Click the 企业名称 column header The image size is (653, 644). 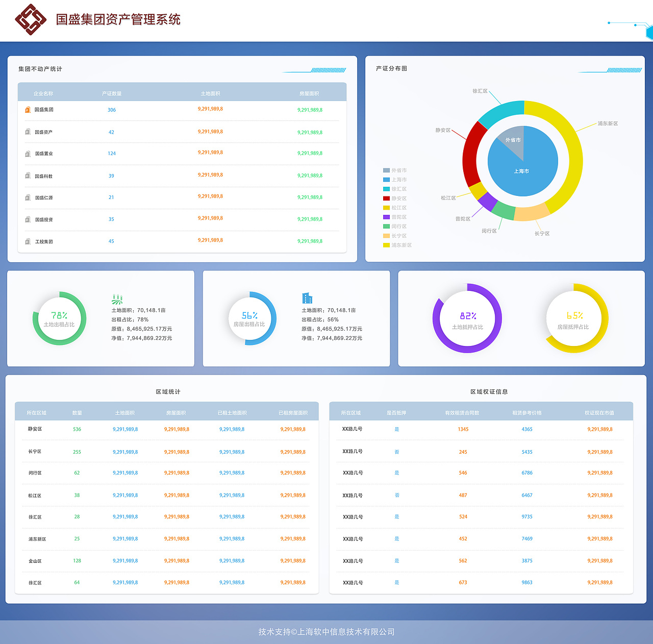pos(43,93)
